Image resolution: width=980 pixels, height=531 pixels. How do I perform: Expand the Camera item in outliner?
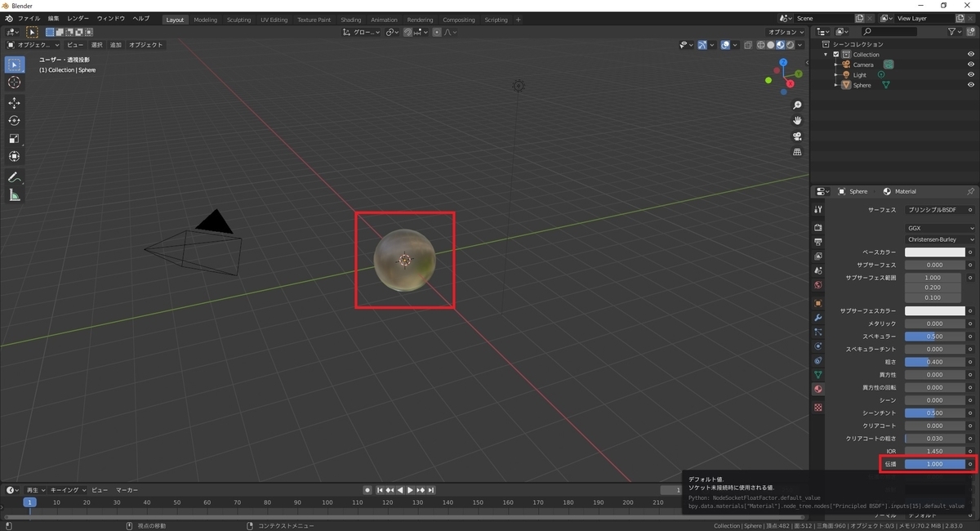(x=835, y=65)
